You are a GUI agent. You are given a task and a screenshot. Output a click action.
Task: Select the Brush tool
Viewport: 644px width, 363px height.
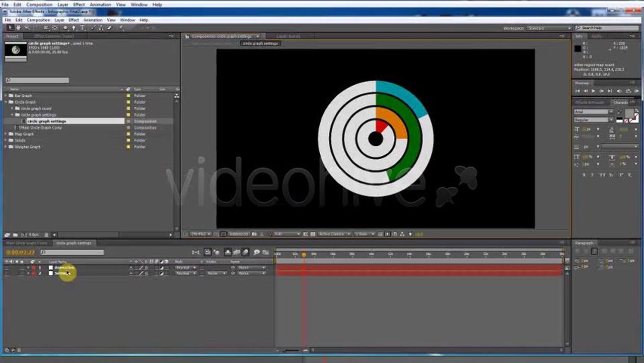[x=93, y=28]
